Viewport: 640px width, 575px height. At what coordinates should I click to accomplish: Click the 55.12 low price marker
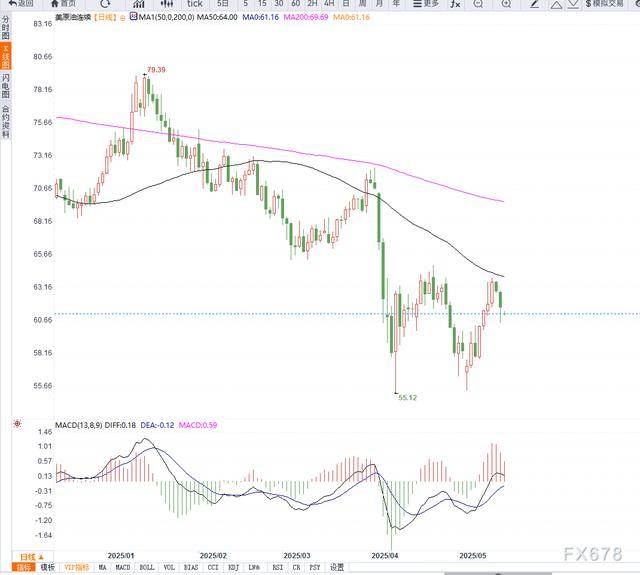point(407,397)
